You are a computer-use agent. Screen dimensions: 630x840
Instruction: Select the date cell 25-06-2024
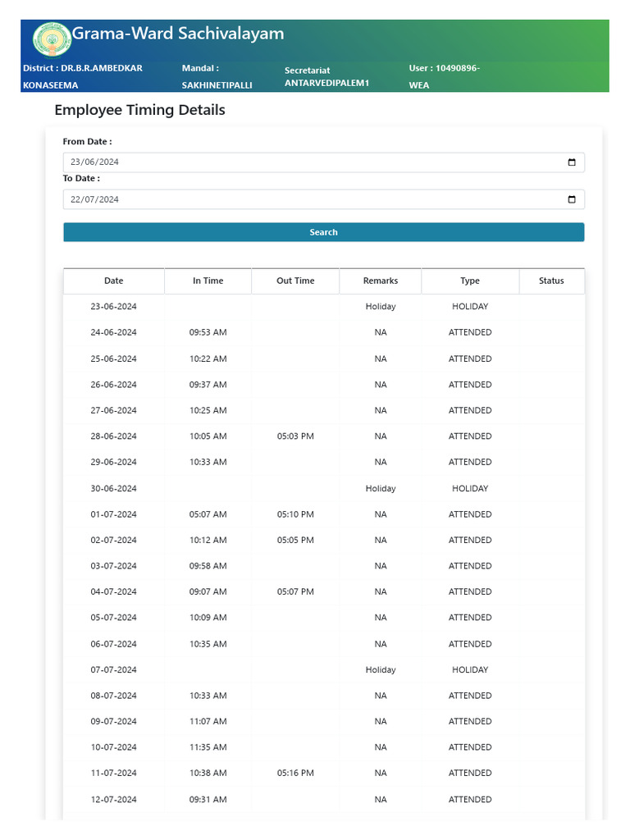[x=113, y=358]
